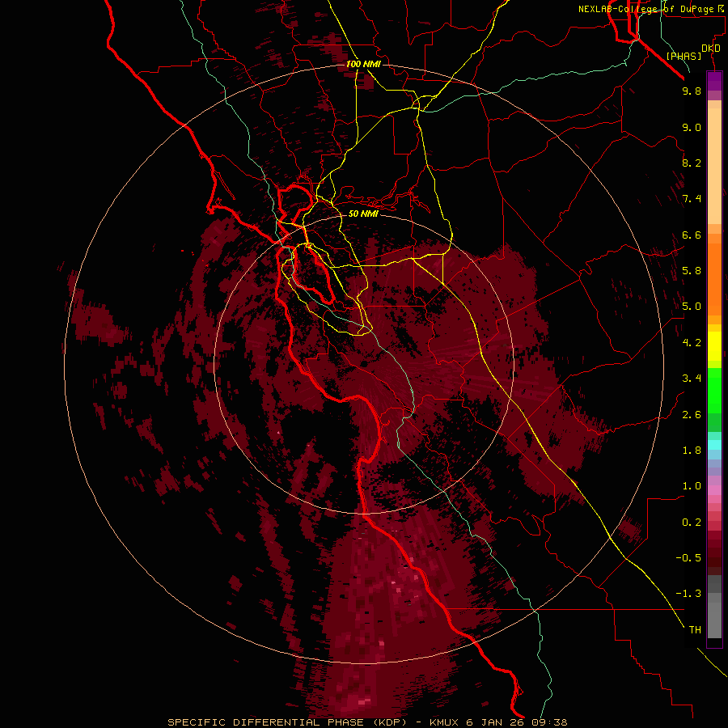This screenshot has width=728, height=728.
Task: Click the DKD product label
Action: [x=711, y=49]
